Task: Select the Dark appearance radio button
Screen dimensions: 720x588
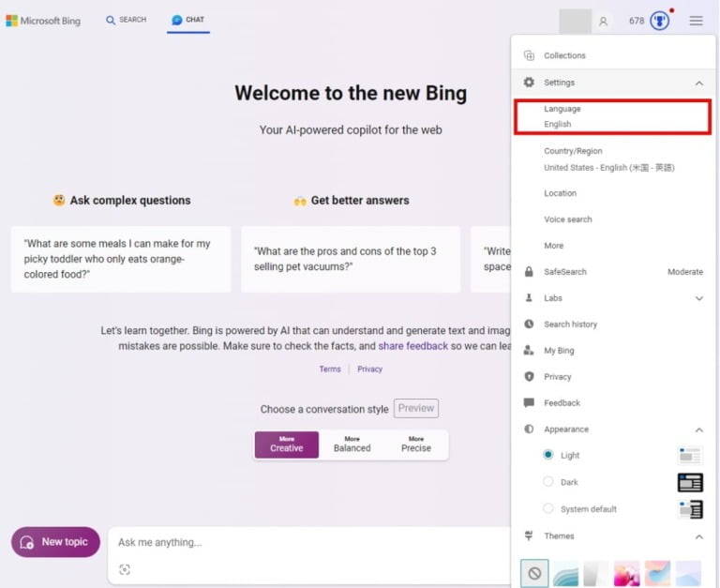Action: click(x=548, y=482)
